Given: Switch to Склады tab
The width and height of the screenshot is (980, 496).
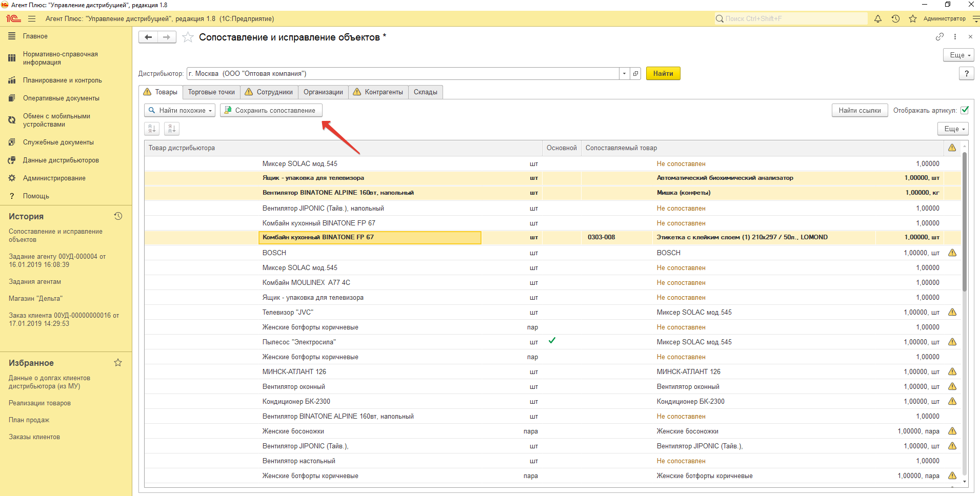Looking at the screenshot, I should [426, 92].
